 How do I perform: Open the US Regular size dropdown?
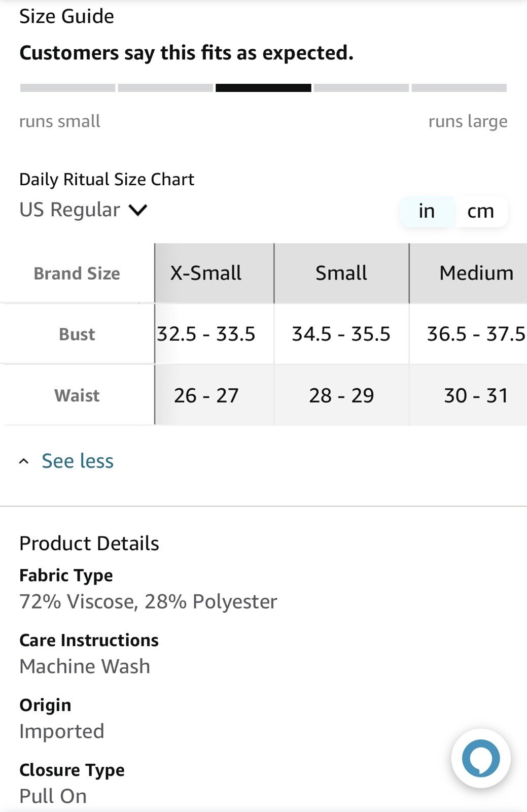(x=83, y=210)
